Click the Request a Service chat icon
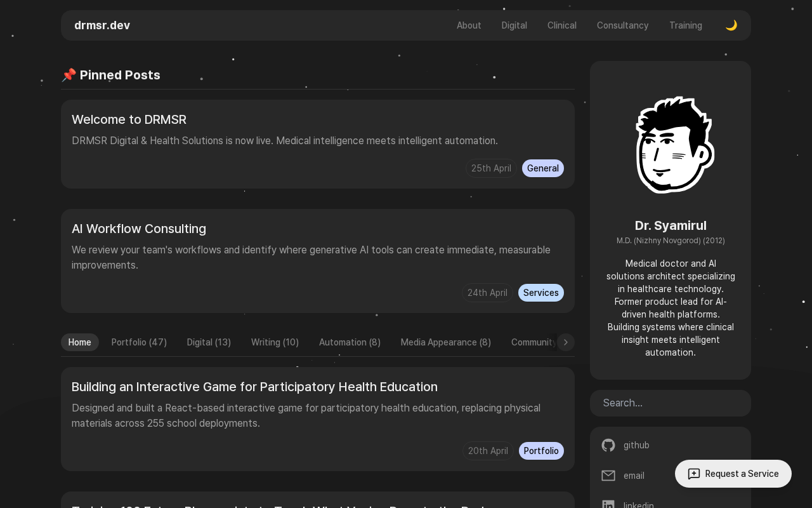The height and width of the screenshot is (508, 812). 694,474
